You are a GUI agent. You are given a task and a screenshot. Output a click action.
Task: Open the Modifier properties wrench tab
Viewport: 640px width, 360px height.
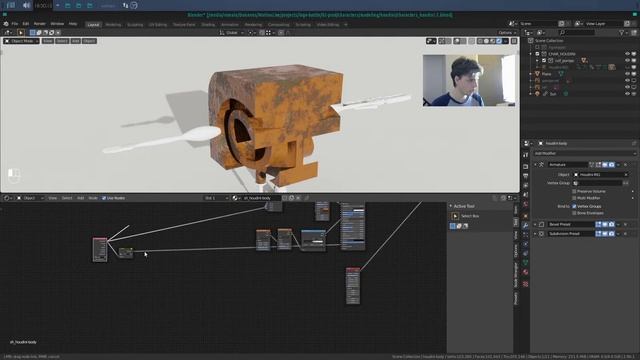tap(526, 225)
